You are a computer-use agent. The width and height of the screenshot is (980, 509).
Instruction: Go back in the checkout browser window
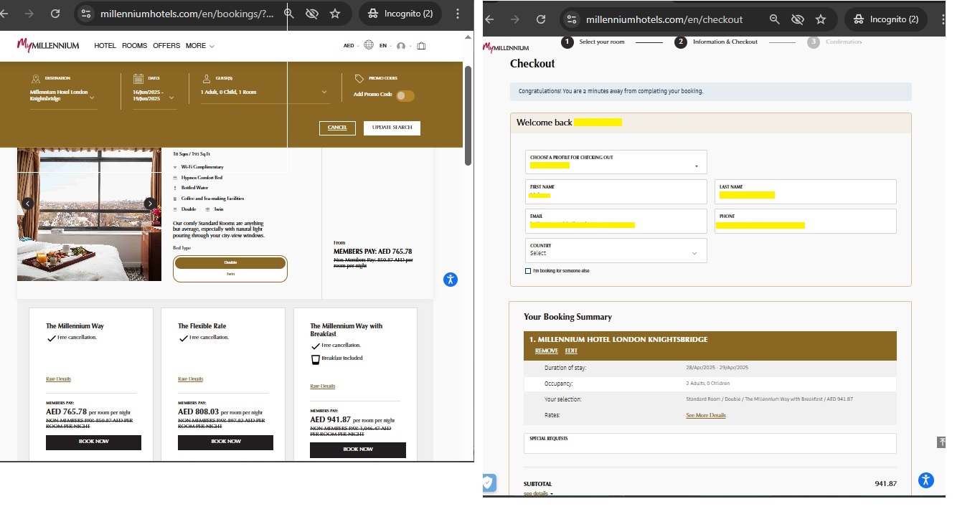coord(490,19)
